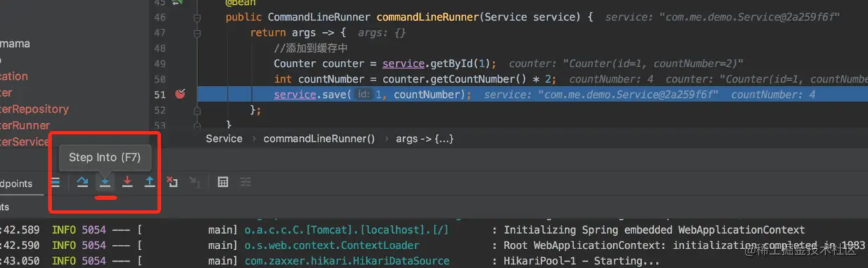868x268 pixels.
Task: Select the commandLineRunner() breadcrumb
Action: coord(319,139)
